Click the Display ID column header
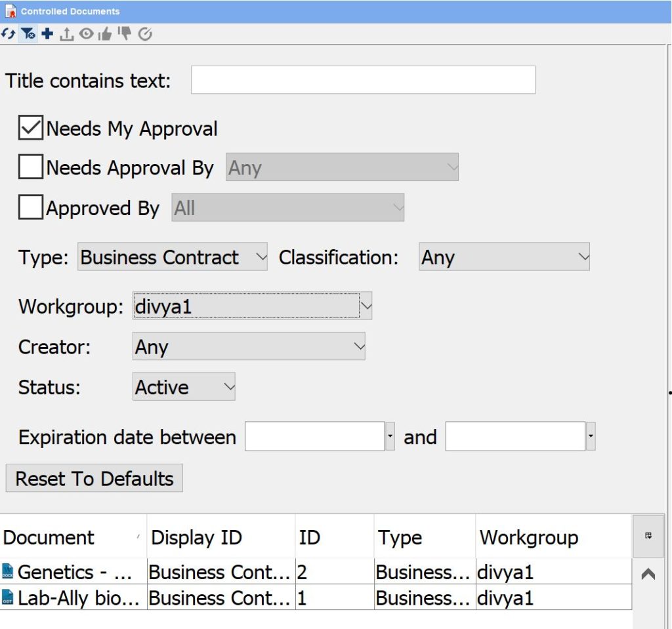Image resolution: width=672 pixels, height=629 pixels. (220, 538)
